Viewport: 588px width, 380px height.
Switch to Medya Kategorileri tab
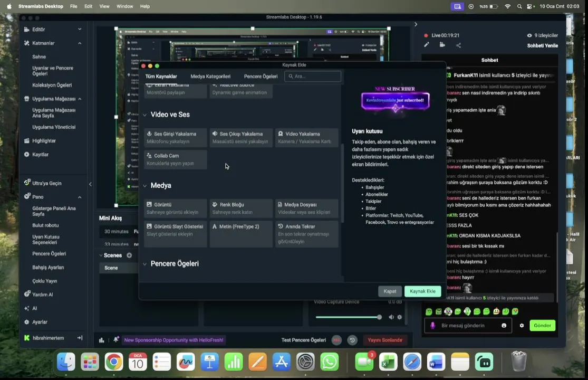point(210,76)
